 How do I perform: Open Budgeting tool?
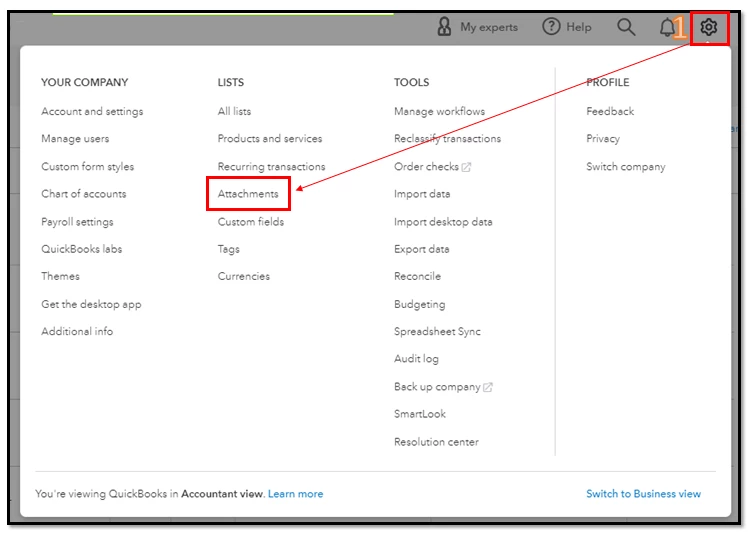(420, 305)
